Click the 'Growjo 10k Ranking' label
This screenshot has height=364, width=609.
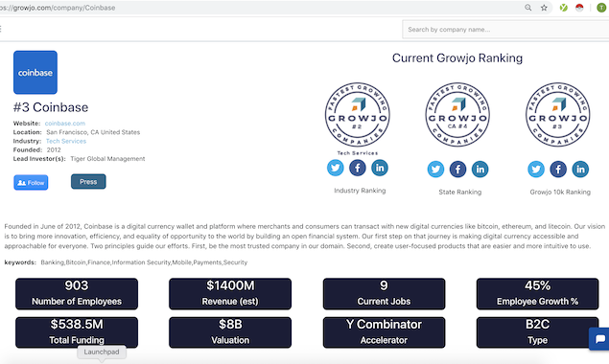tap(560, 193)
